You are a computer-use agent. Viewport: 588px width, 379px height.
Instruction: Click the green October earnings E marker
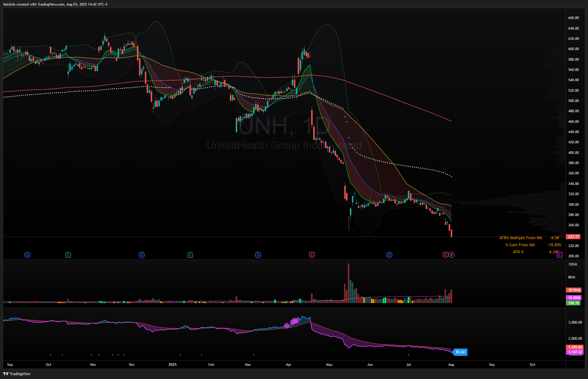click(68, 255)
